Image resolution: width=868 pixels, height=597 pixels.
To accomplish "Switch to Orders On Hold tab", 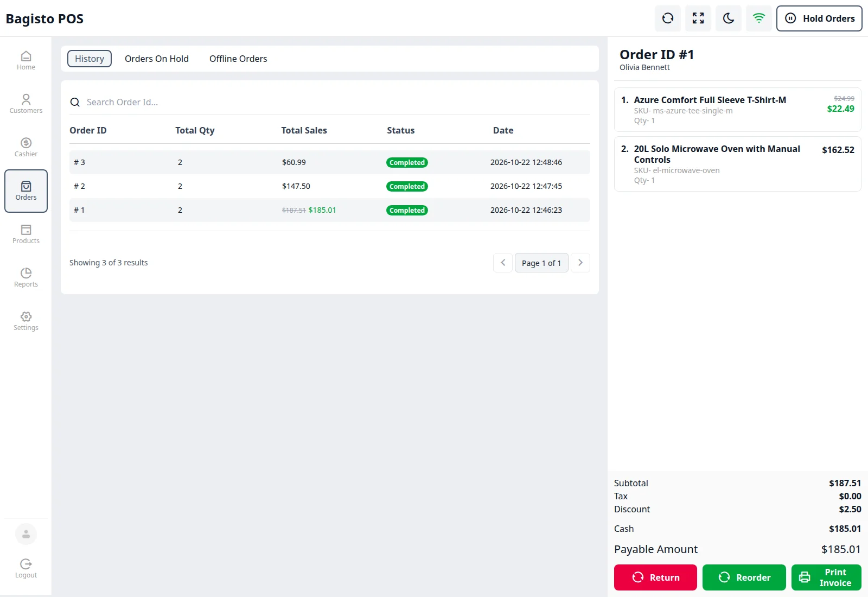I will coord(157,59).
